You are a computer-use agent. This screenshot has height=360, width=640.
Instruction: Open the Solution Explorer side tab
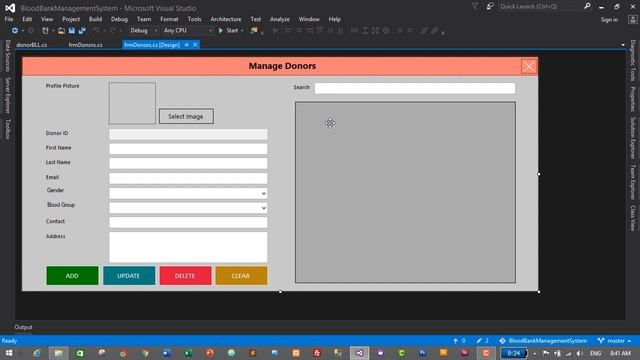click(633, 138)
